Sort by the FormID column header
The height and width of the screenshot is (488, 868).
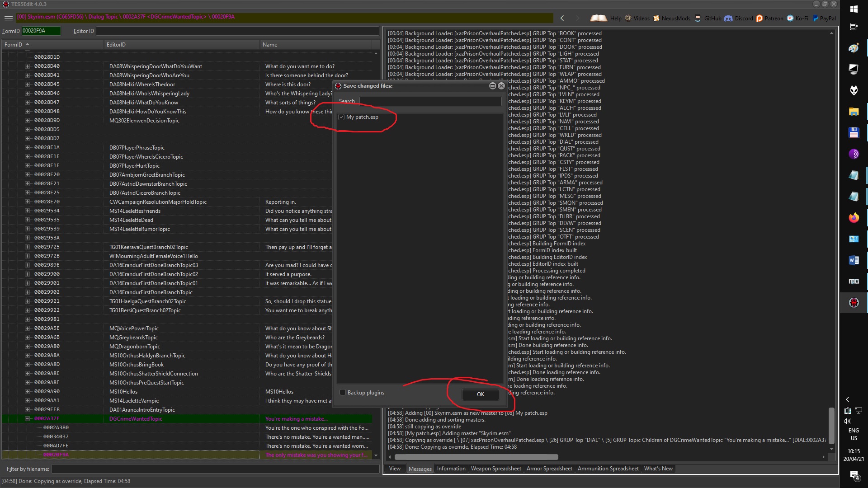(x=52, y=45)
